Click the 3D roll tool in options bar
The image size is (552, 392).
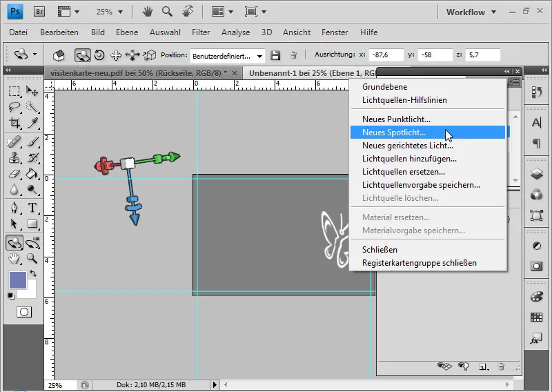99,55
